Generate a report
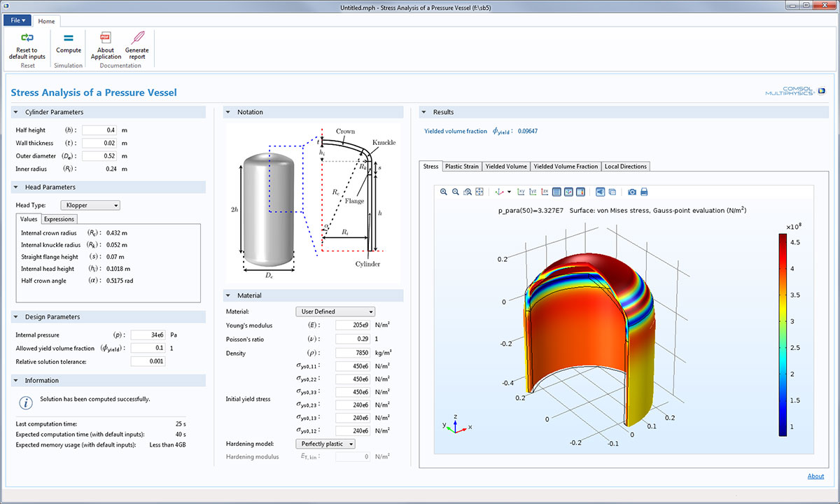The width and height of the screenshot is (840, 504). [x=136, y=43]
